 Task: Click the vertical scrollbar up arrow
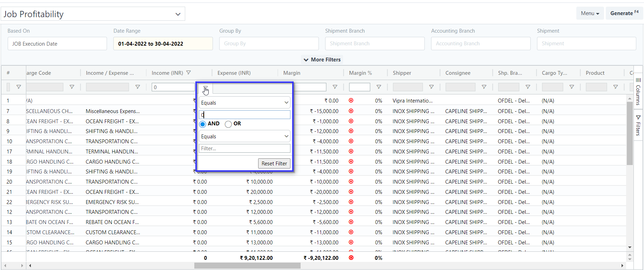point(630,99)
